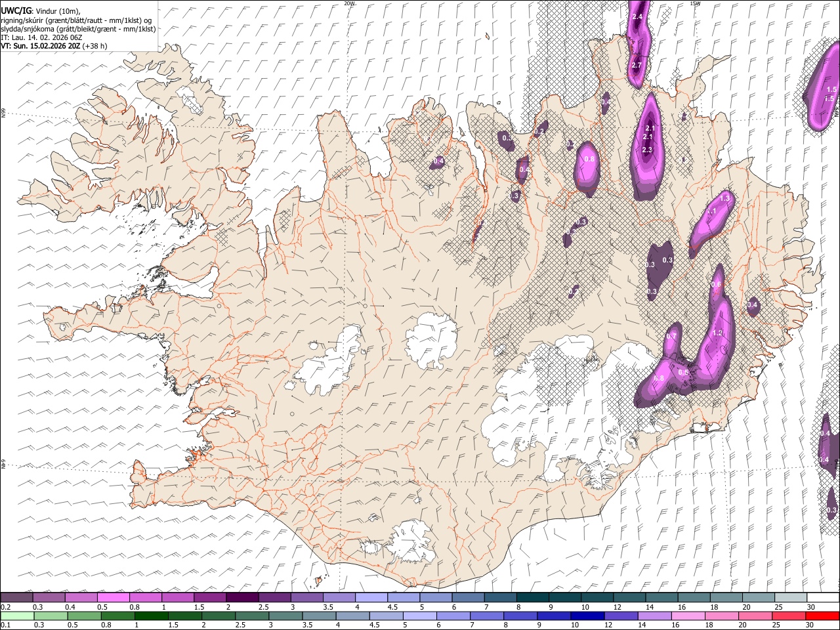Viewport: 840px width, 630px height.
Task: Click the "UWC/IG" title text
Action: [x=16, y=10]
